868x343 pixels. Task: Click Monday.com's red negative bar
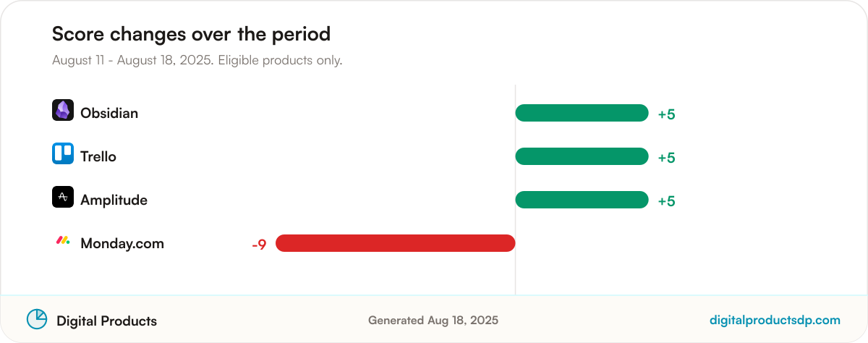tap(395, 243)
